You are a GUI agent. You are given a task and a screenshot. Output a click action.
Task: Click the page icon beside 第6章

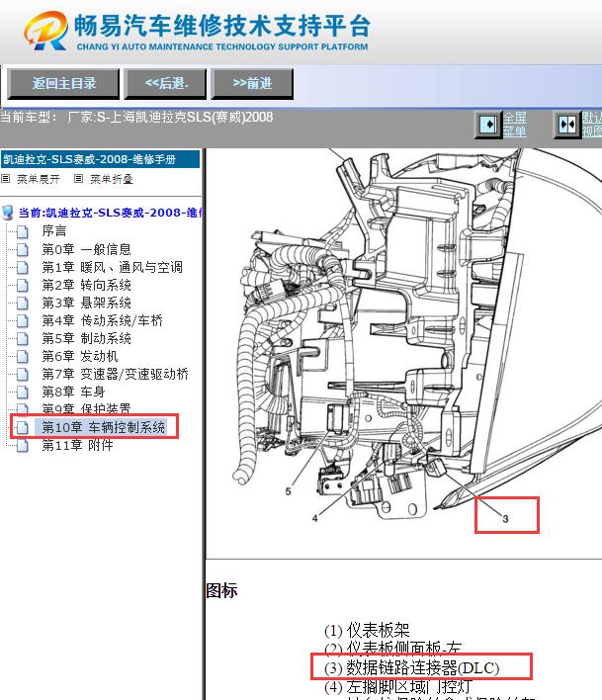tap(23, 357)
